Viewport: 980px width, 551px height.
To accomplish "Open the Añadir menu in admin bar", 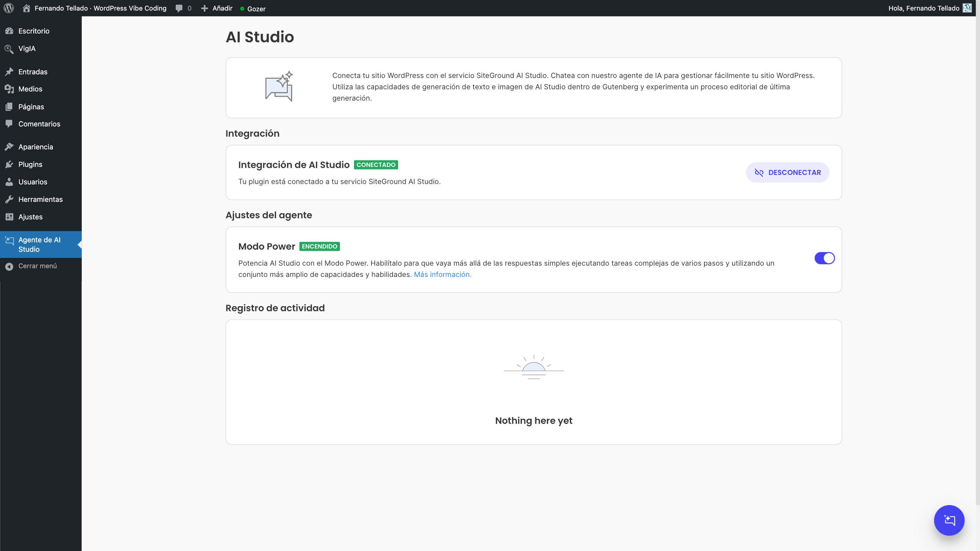I will pos(217,8).
